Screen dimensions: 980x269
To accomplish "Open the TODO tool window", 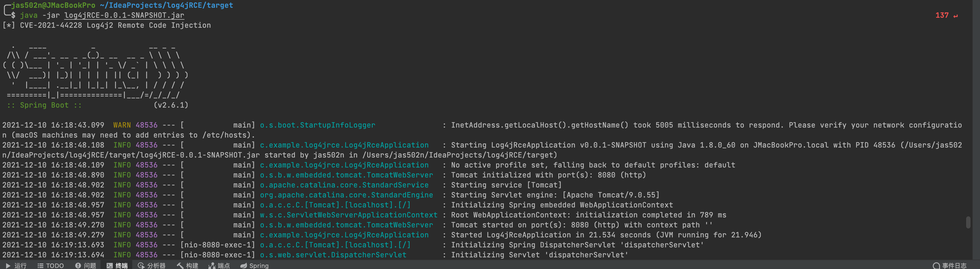I will click(51, 265).
